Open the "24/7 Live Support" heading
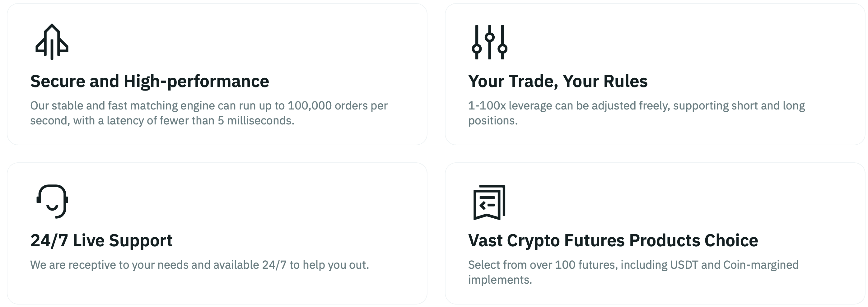Viewport: 868px width, 307px height. [x=101, y=241]
